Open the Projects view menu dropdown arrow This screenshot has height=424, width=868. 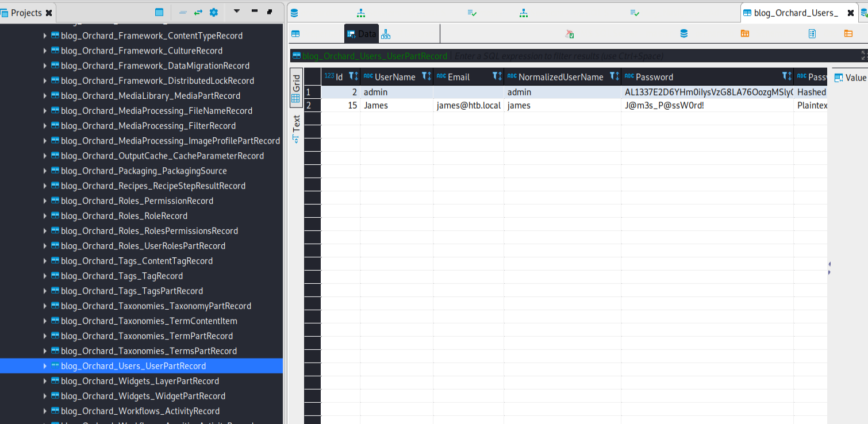click(236, 11)
